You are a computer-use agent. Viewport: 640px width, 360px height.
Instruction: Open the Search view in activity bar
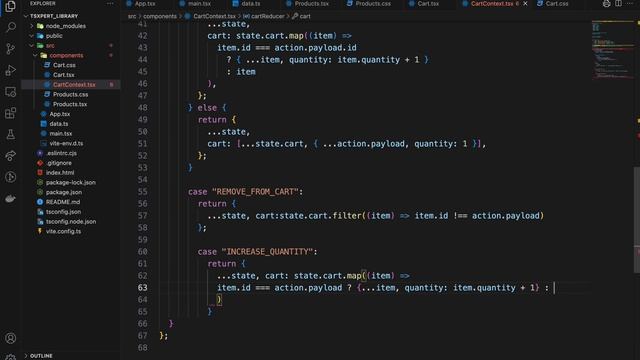(10, 27)
